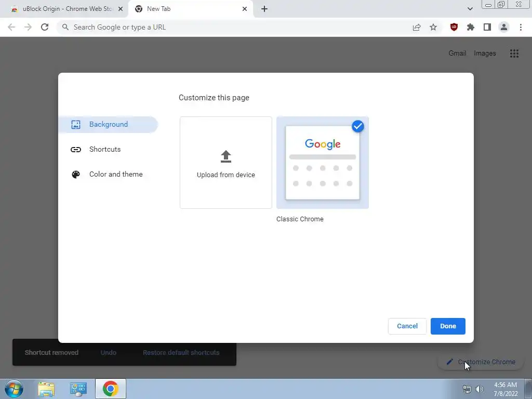The width and height of the screenshot is (532, 399).
Task: Switch to the New Tab tab
Action: pyautogui.click(x=191, y=9)
